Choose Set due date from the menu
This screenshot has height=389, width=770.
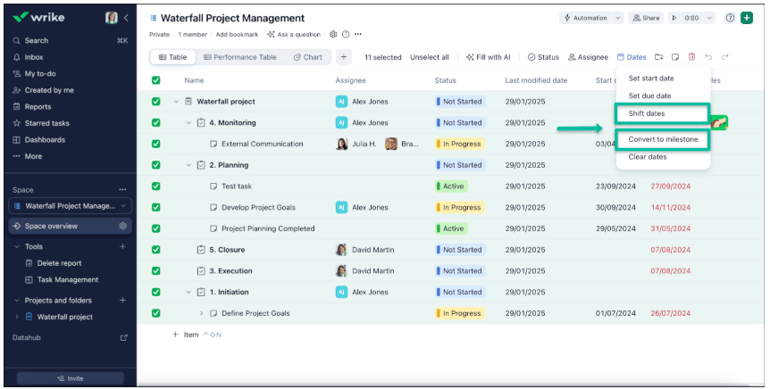coord(650,96)
